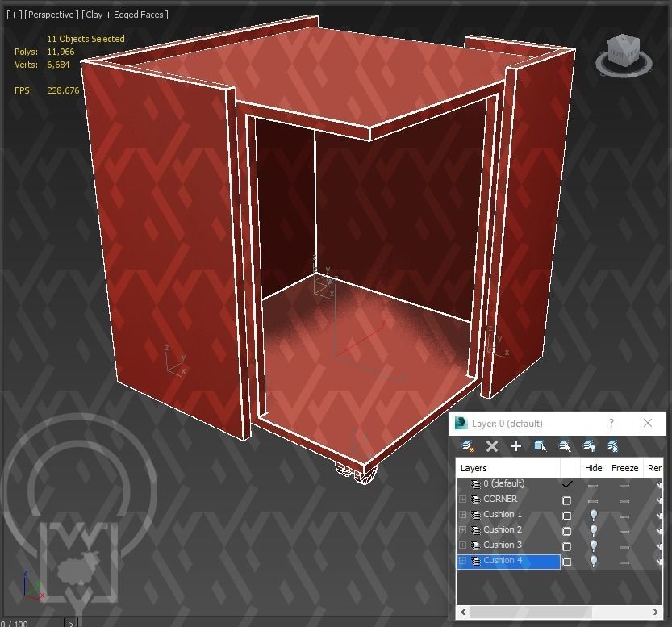The image size is (672, 627).
Task: Click Select Highlighted Objects cube icon
Action: pyautogui.click(x=541, y=446)
